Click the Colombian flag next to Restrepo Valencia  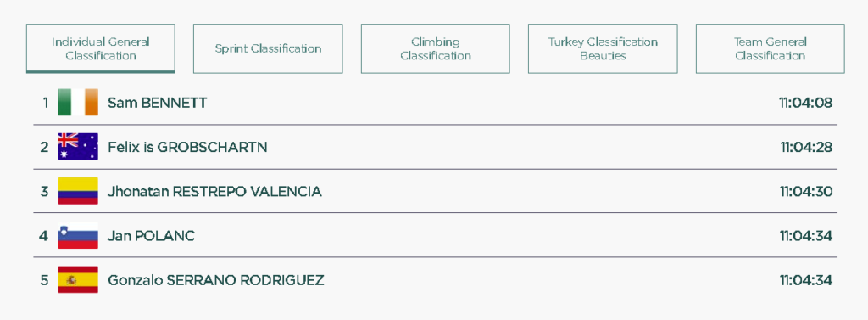[78, 191]
